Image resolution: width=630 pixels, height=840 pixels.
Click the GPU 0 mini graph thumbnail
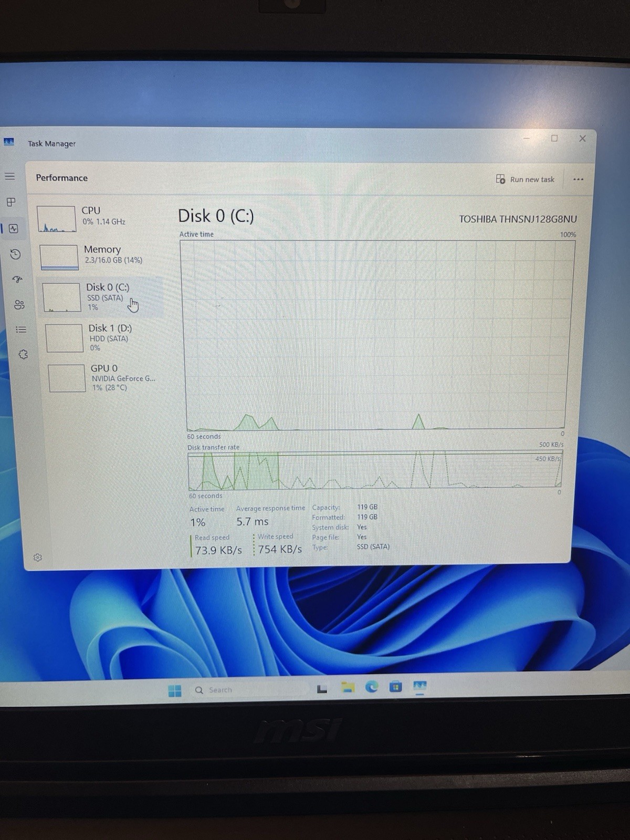point(67,378)
